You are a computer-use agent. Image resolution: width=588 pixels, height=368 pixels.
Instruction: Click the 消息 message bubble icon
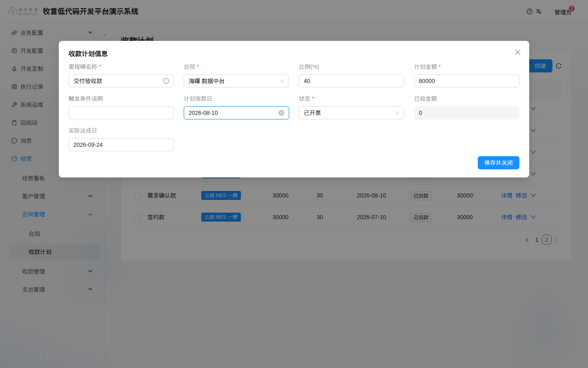[14, 141]
